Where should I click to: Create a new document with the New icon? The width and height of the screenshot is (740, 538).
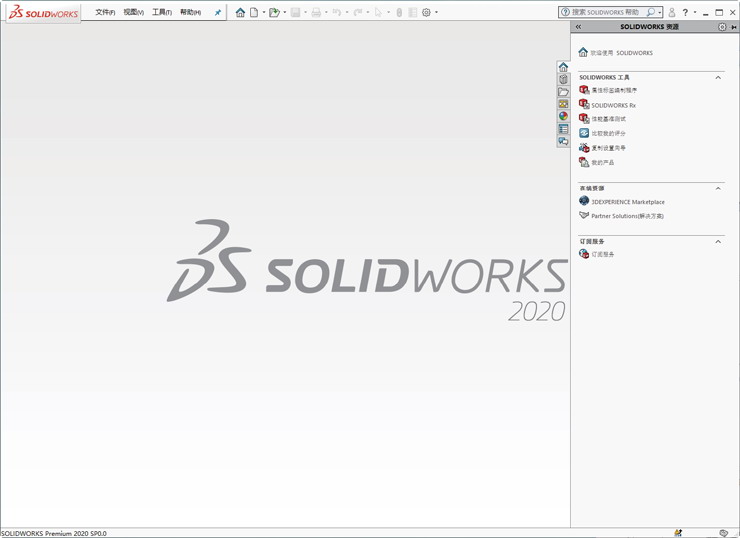tap(254, 13)
